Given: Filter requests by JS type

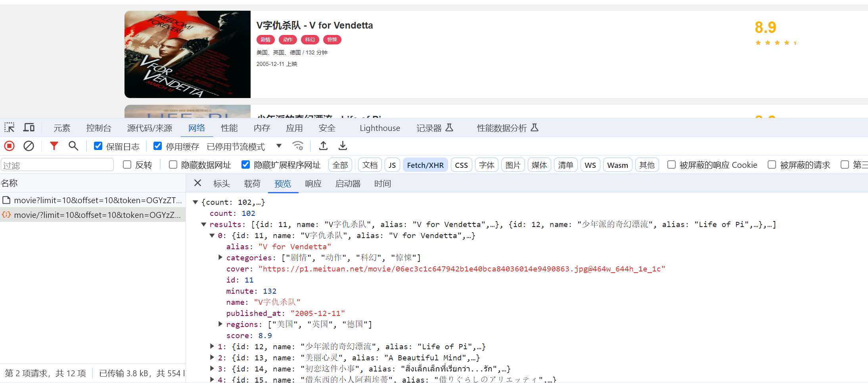Looking at the screenshot, I should pos(392,165).
